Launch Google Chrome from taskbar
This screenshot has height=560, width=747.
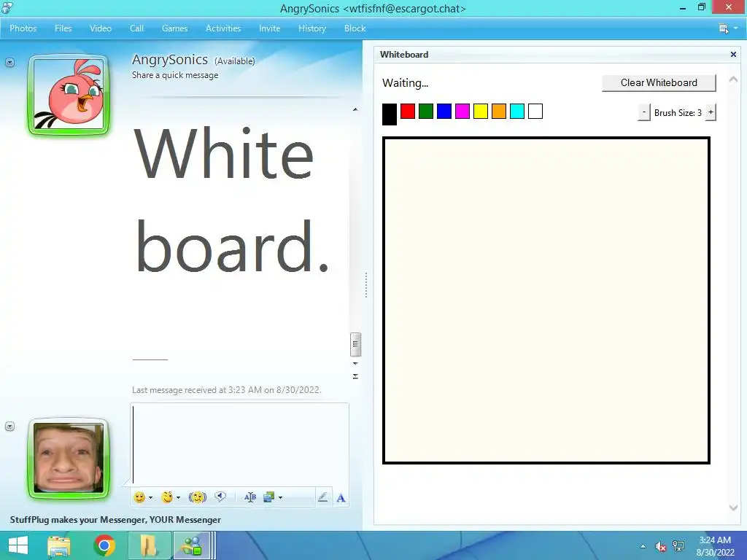(x=104, y=545)
